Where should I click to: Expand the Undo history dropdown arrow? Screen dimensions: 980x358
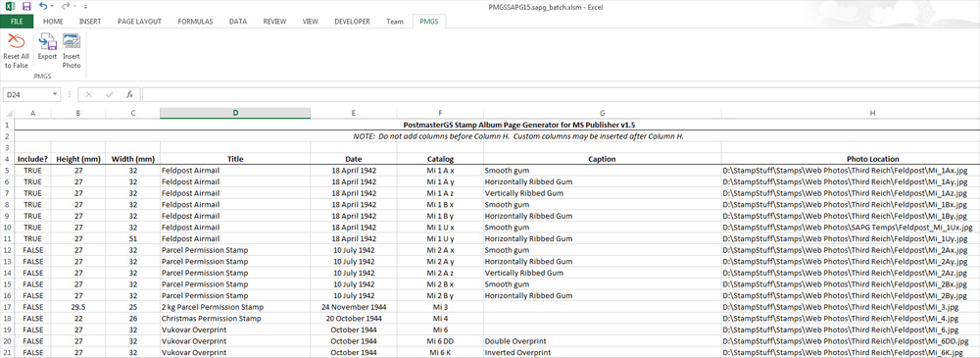tap(53, 6)
